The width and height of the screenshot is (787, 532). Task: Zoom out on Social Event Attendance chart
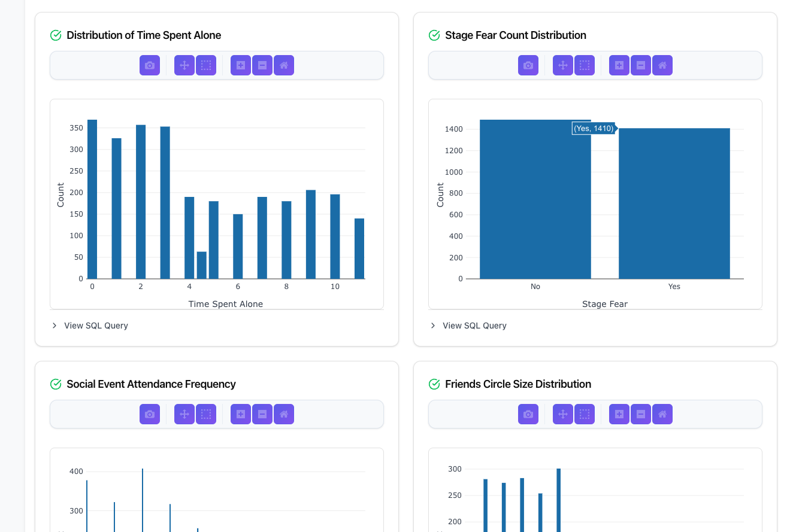(262, 414)
